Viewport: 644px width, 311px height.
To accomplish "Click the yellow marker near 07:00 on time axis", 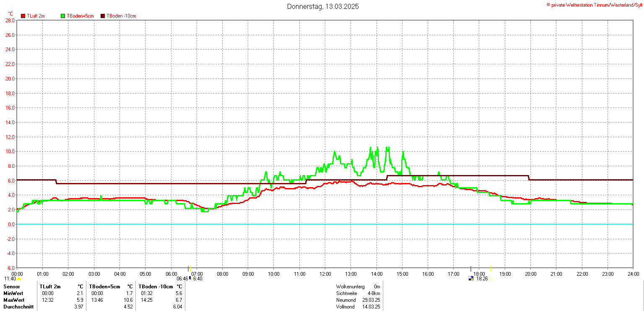I will [x=191, y=269].
